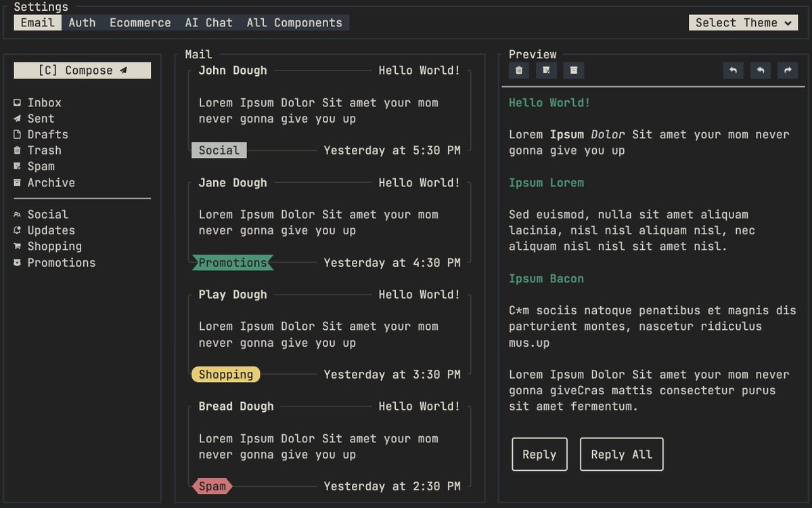Open the Sent folder in the sidebar

[41, 119]
